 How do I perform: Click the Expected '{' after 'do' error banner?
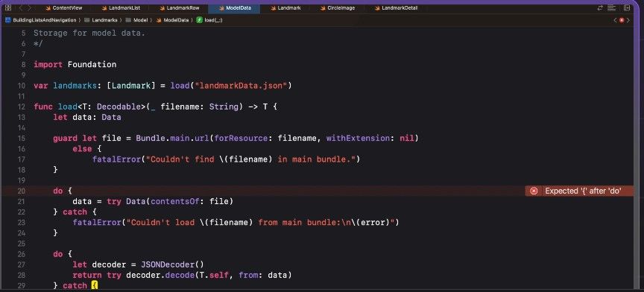point(579,191)
